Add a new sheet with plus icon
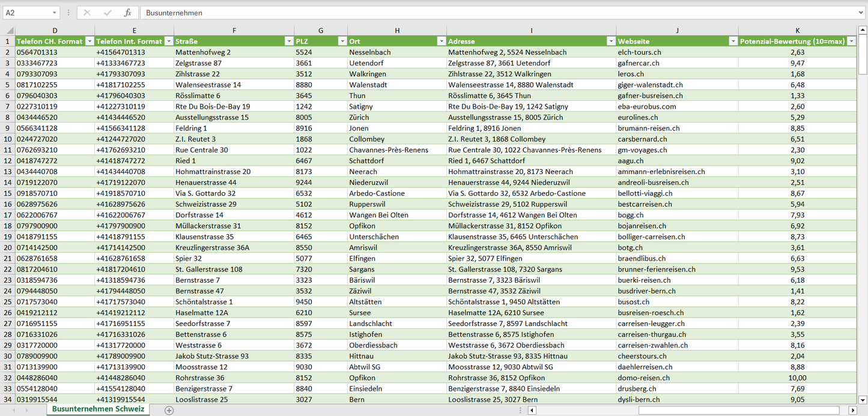This screenshot has height=416, width=868. (169, 410)
